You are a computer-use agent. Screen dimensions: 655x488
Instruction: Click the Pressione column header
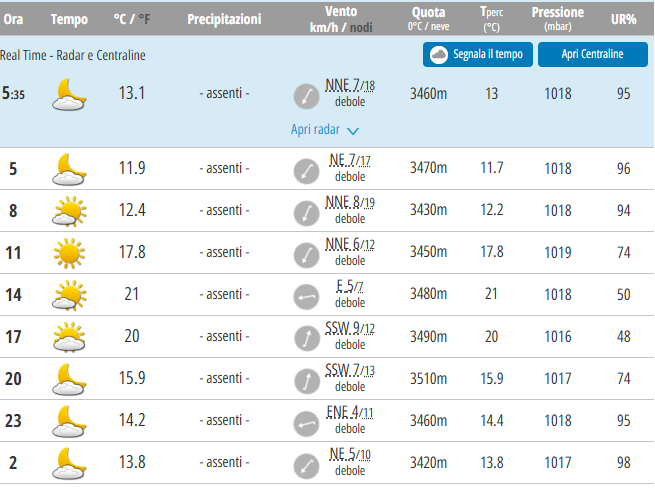(558, 13)
